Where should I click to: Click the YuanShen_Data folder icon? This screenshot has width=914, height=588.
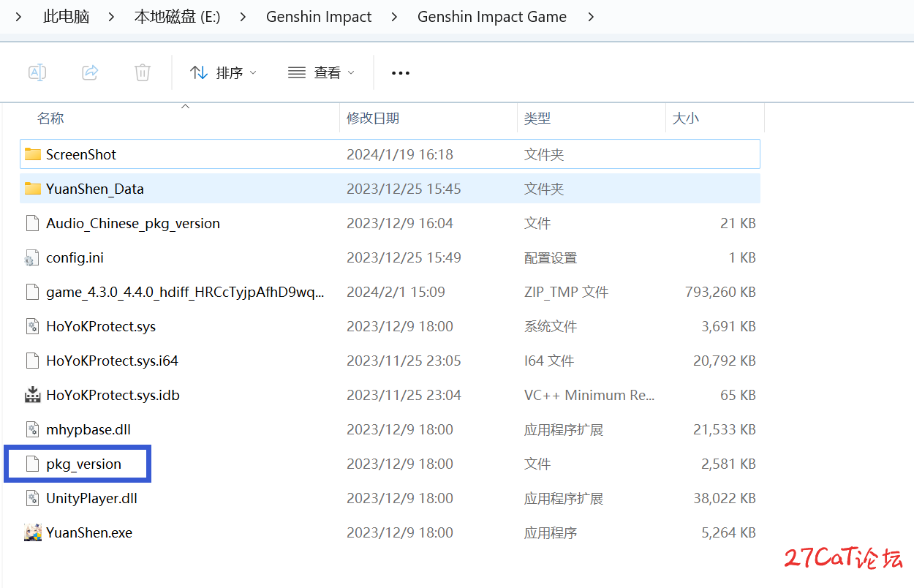tap(32, 189)
